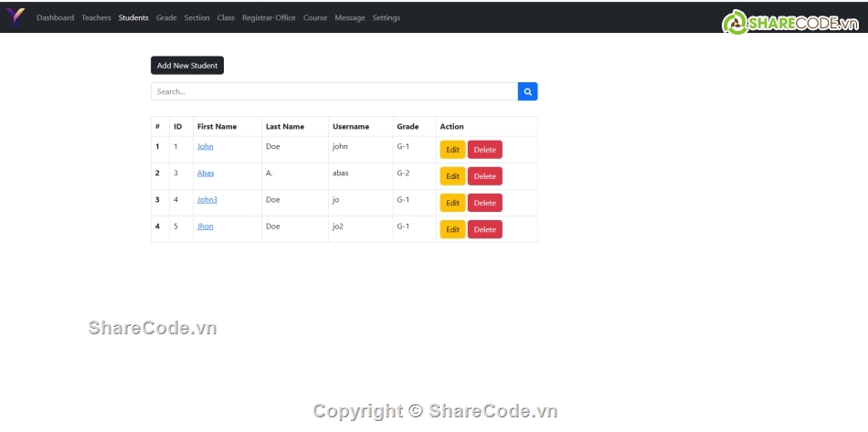Edit the student with username jo2
This screenshot has height=432, width=868.
tap(452, 229)
